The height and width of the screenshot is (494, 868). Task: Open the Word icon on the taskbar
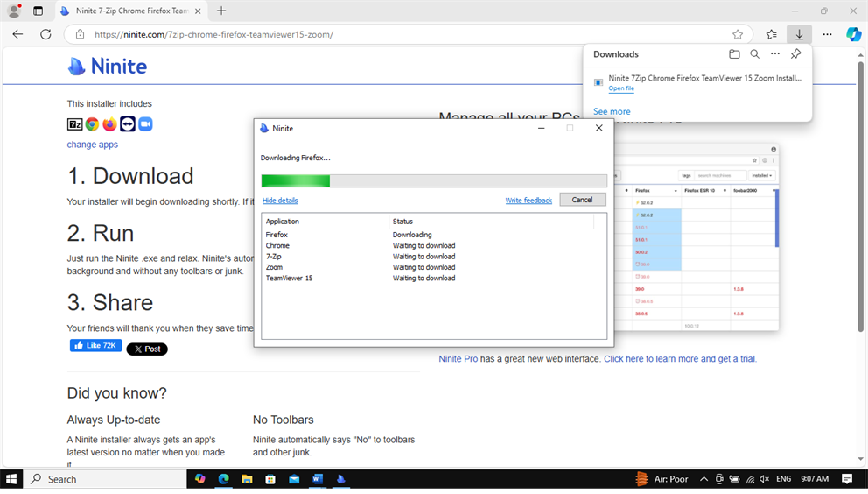[x=317, y=479]
